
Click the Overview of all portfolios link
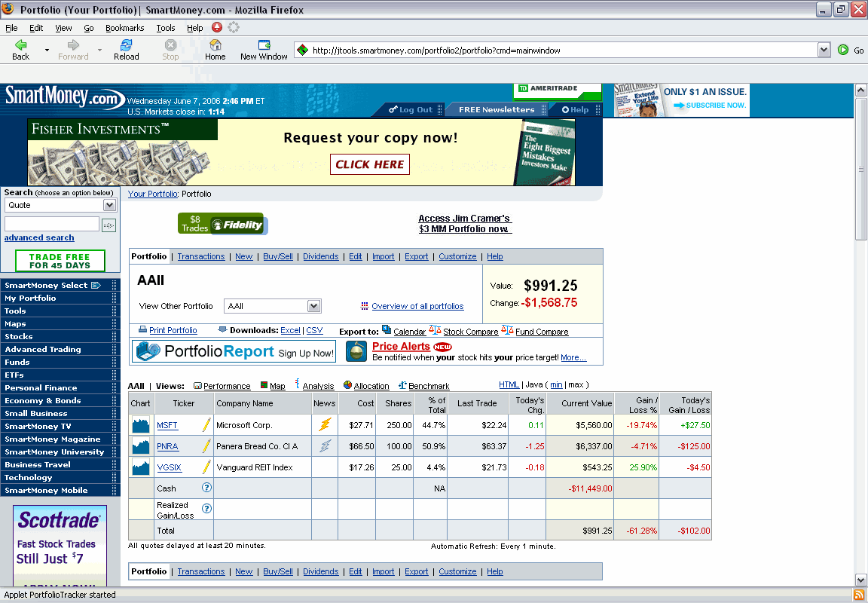tap(417, 306)
